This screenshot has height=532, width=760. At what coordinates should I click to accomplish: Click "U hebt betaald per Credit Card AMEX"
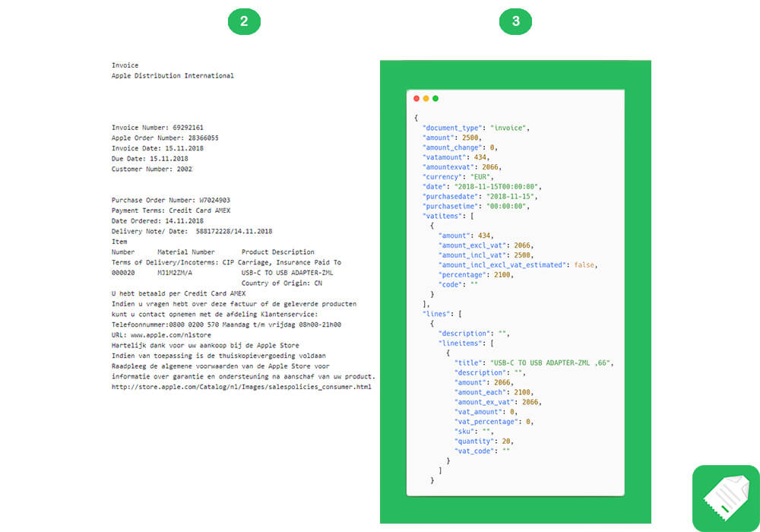click(179, 293)
